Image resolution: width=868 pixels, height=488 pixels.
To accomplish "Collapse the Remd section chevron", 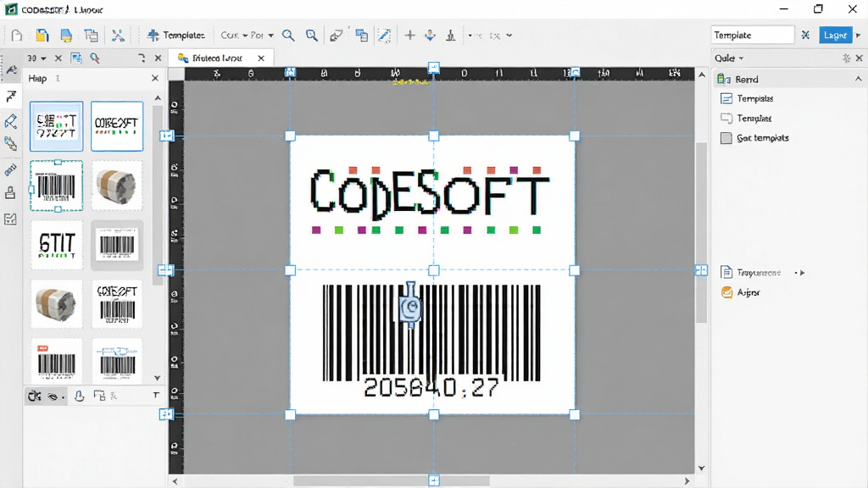I will (x=858, y=79).
